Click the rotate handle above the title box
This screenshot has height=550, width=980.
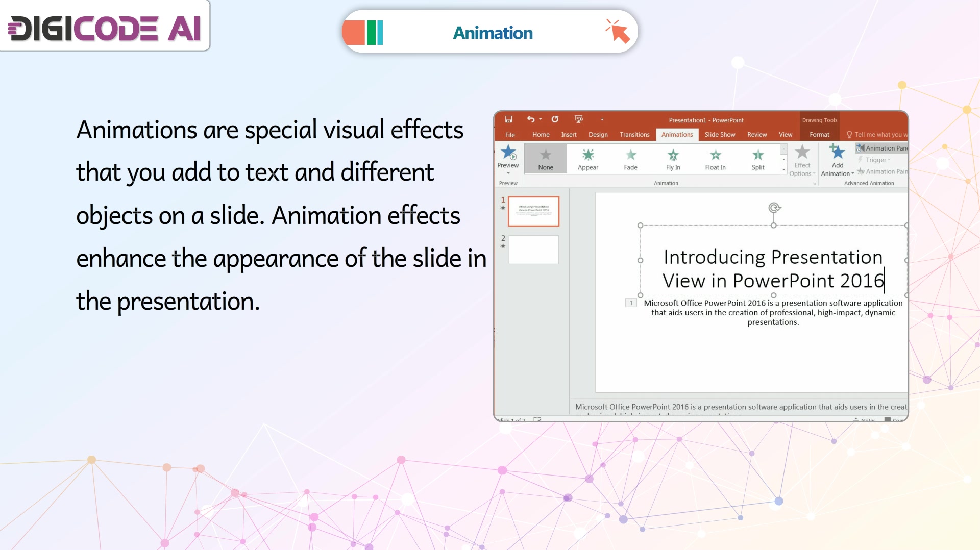point(774,208)
